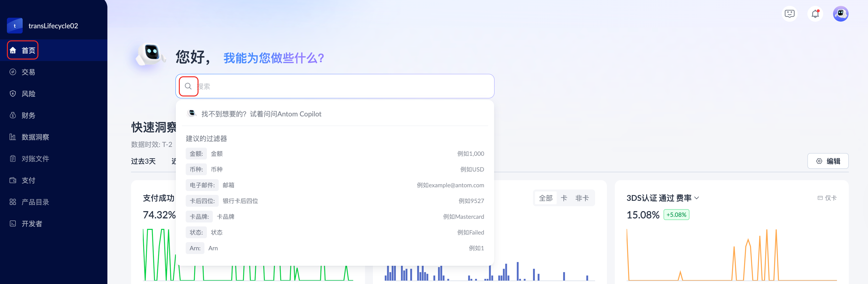Open the 财务 finance section

(28, 115)
